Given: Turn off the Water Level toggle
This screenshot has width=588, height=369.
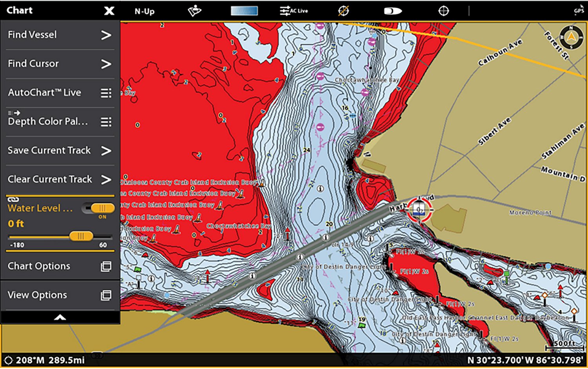Looking at the screenshot, I should click(x=98, y=208).
